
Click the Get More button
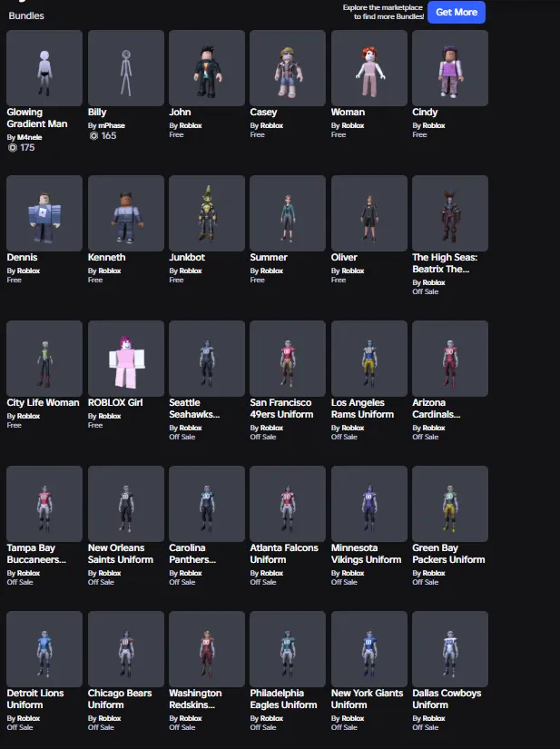point(457,13)
